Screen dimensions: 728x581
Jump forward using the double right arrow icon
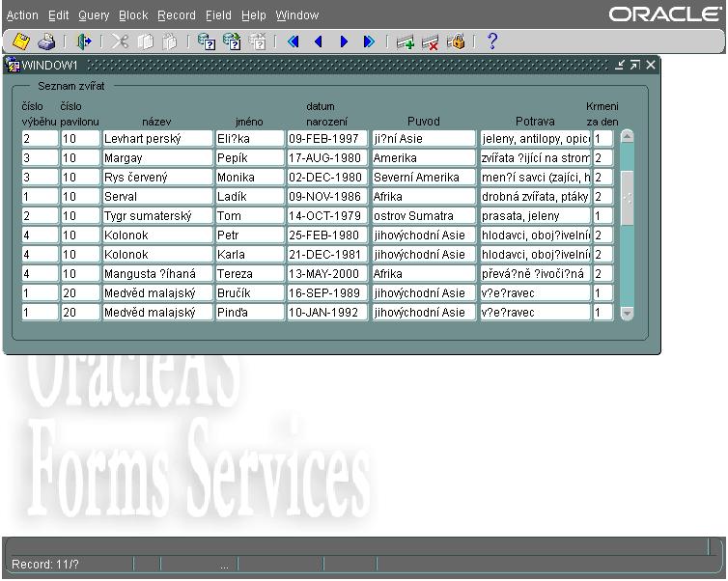[368, 41]
